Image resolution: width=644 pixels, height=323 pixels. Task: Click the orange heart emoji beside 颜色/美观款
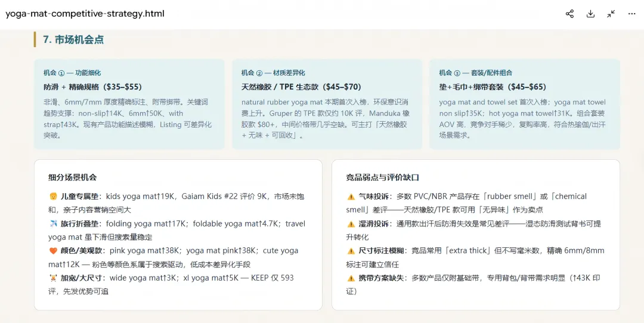click(x=52, y=251)
